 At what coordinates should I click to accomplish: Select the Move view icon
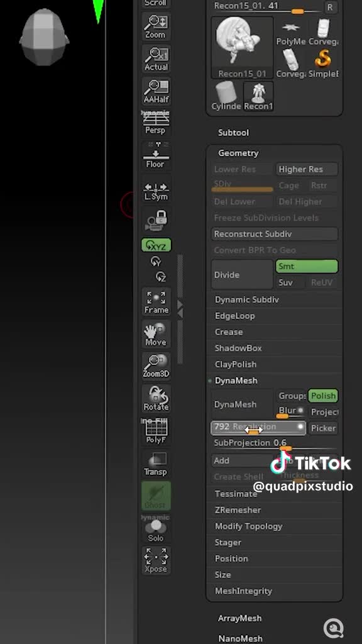[156, 335]
